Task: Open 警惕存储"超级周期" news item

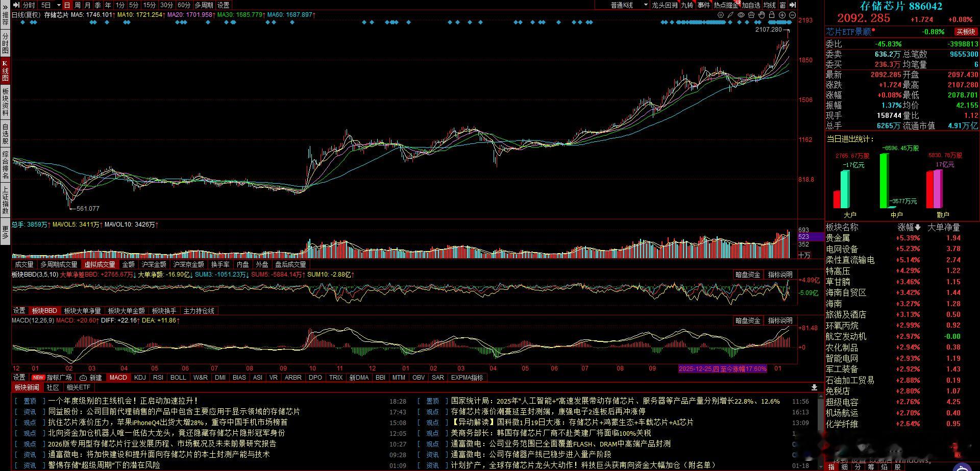Action: pos(104,465)
